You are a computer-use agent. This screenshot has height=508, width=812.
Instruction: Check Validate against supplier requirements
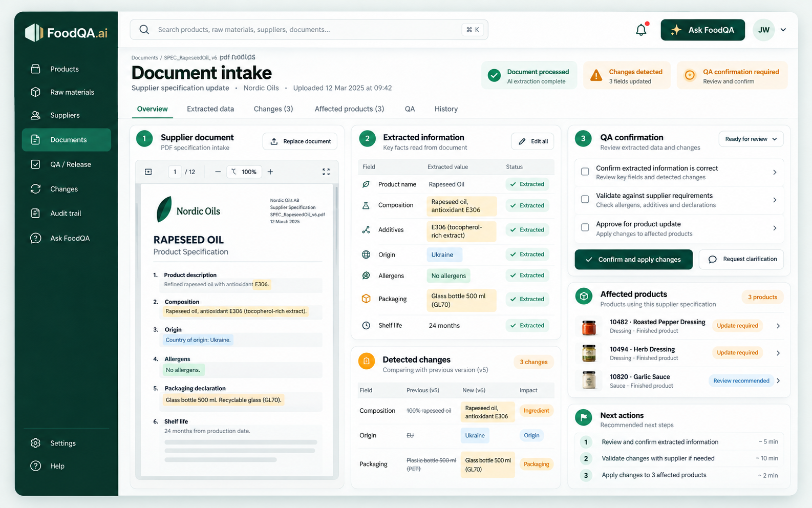point(585,199)
